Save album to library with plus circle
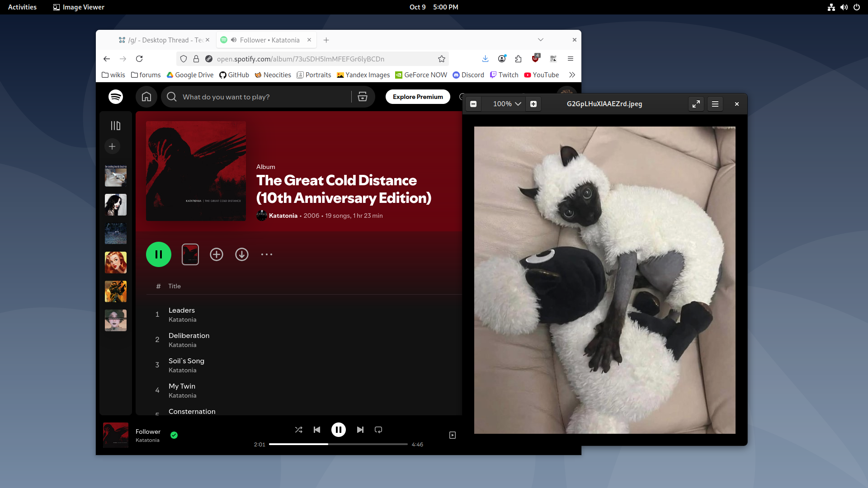This screenshot has height=488, width=868. [217, 254]
